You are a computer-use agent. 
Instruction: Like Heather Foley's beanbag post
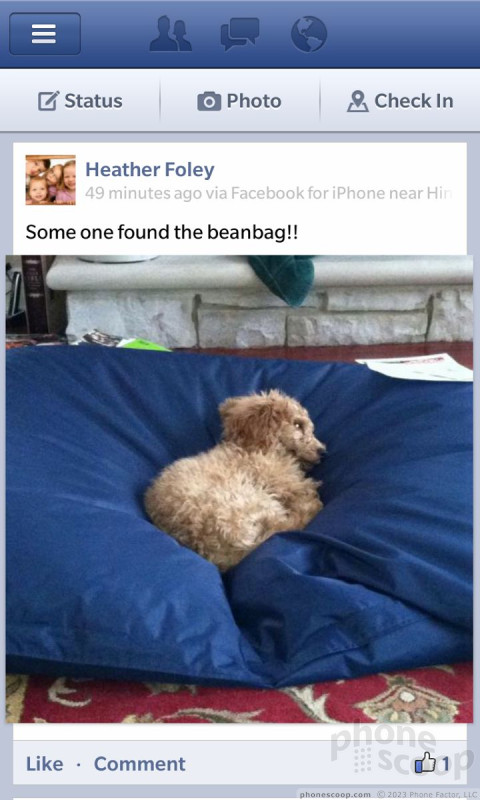(x=44, y=764)
